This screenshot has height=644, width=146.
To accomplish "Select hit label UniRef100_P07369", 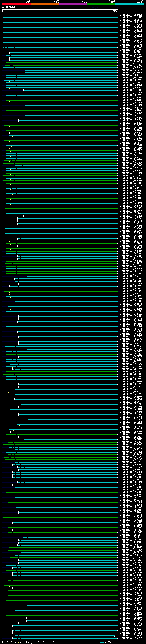I will click(131, 77).
